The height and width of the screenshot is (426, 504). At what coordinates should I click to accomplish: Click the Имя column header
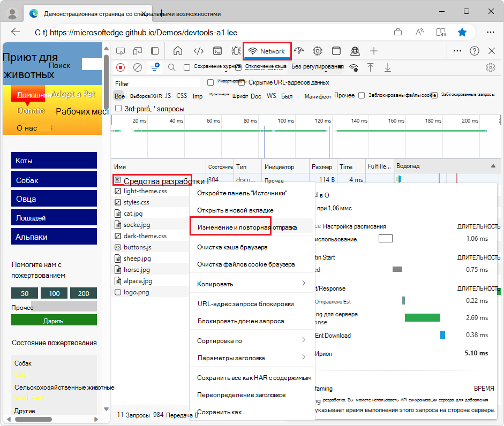(x=159, y=166)
